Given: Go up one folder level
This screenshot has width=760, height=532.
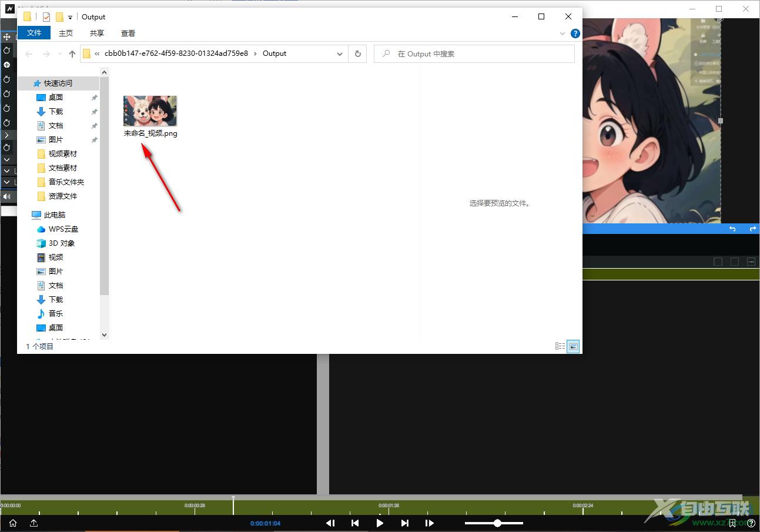Looking at the screenshot, I should click(x=72, y=53).
